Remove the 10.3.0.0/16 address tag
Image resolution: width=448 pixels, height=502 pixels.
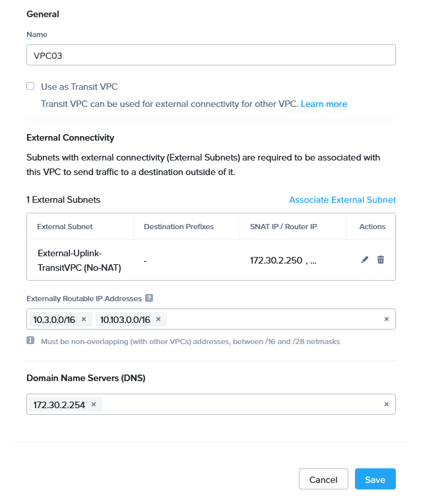coord(84,320)
